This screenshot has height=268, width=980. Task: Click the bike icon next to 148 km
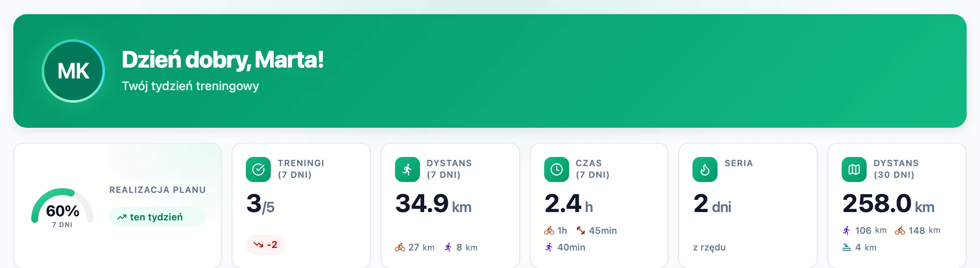coord(900,230)
